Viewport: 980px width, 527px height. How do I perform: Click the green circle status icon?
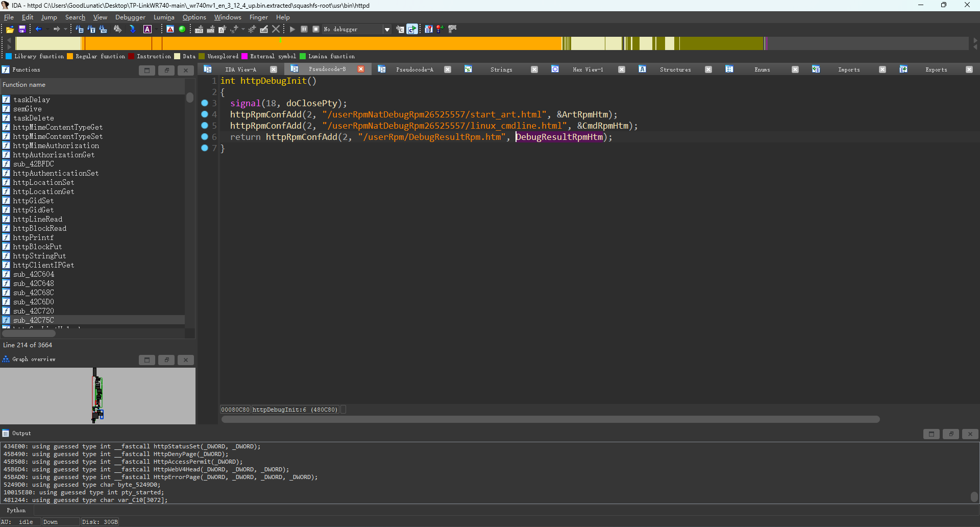click(x=182, y=29)
